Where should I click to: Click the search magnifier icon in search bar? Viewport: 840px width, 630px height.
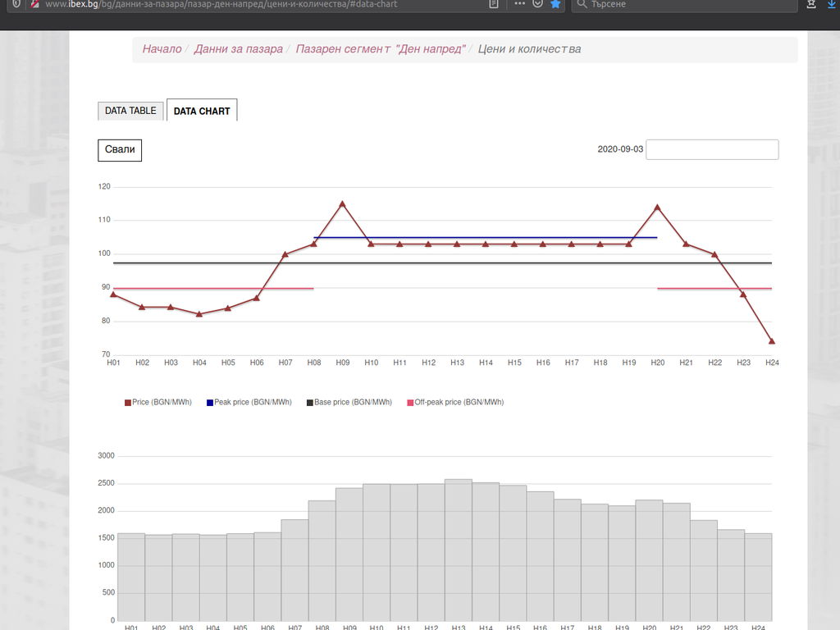tap(581, 4)
